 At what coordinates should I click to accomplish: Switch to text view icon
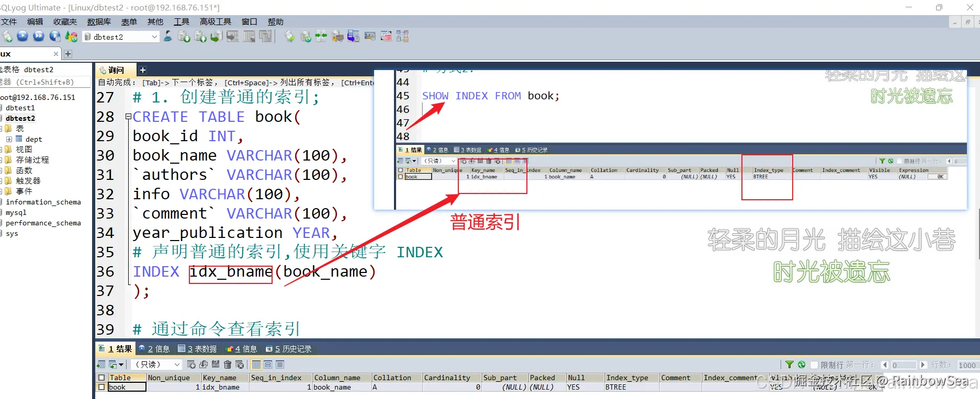tap(280, 364)
